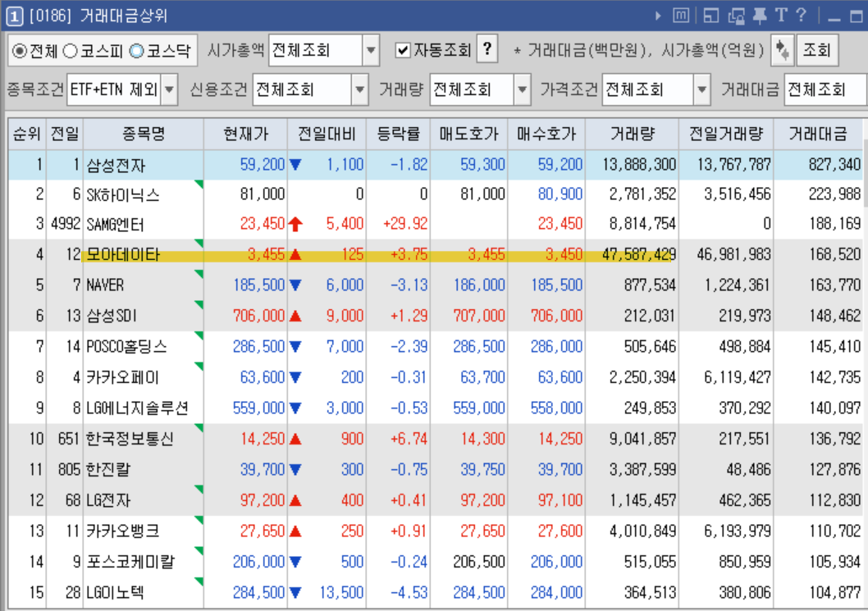Click the boxed M icon in title bar
The height and width of the screenshot is (611, 868).
coord(681,16)
